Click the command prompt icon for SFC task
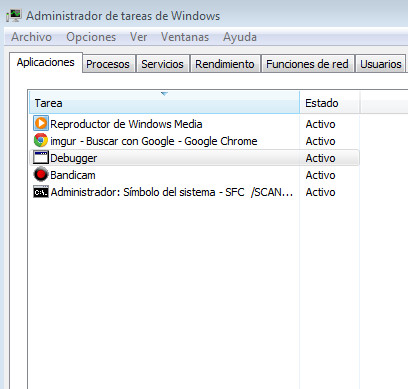 pos(41,192)
